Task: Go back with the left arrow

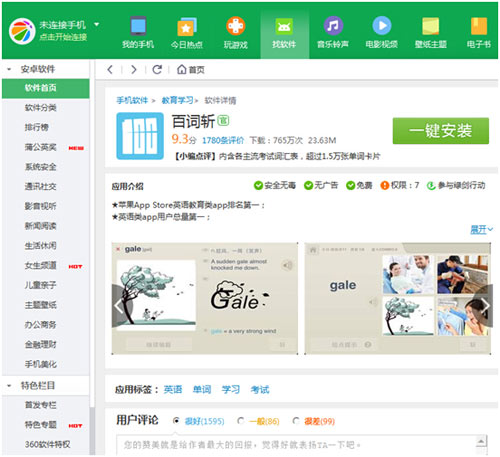Action: point(110,69)
